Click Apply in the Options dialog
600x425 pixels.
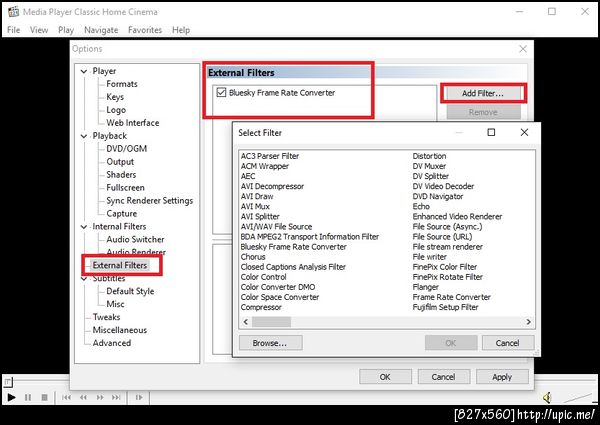coord(502,377)
